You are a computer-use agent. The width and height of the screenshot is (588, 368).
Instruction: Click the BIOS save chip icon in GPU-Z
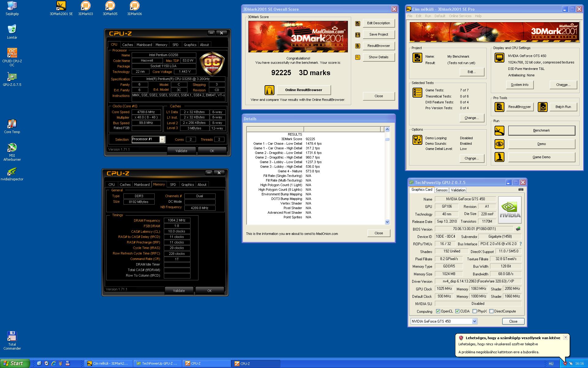tap(518, 229)
